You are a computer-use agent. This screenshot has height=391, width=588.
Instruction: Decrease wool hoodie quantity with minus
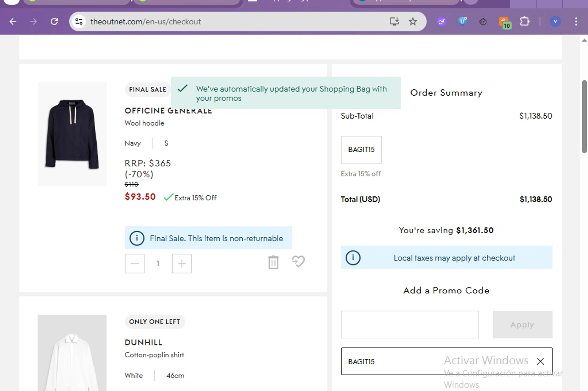tap(134, 263)
